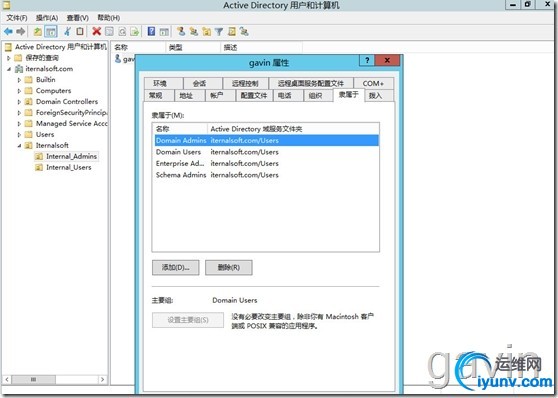
Task: Open the 文件(F) menu
Action: coord(17,17)
